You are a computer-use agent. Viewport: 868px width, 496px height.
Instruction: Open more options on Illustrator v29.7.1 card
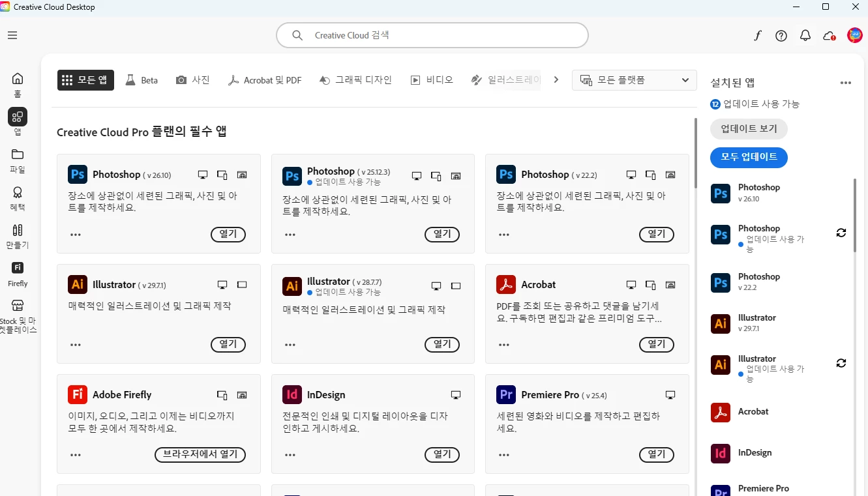pos(76,345)
